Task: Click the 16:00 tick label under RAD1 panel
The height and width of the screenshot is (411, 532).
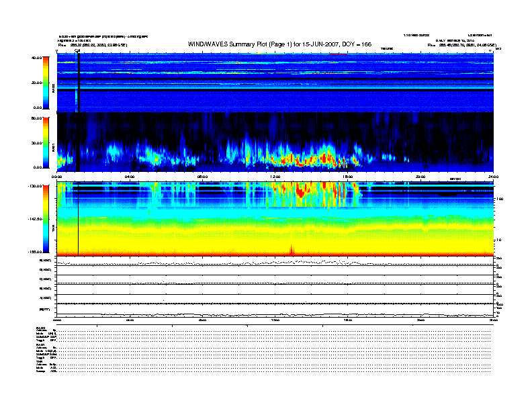Action: click(x=348, y=177)
